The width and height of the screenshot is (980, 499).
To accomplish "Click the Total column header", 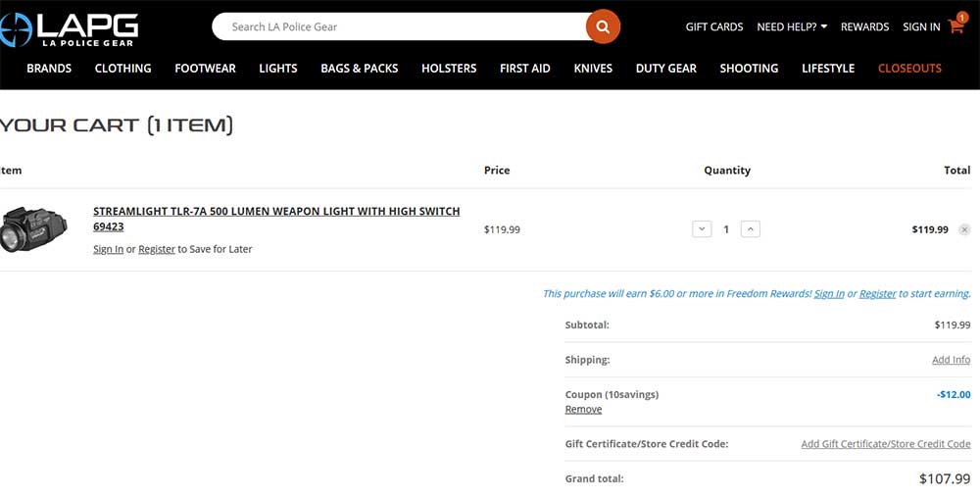I will pos(956,170).
